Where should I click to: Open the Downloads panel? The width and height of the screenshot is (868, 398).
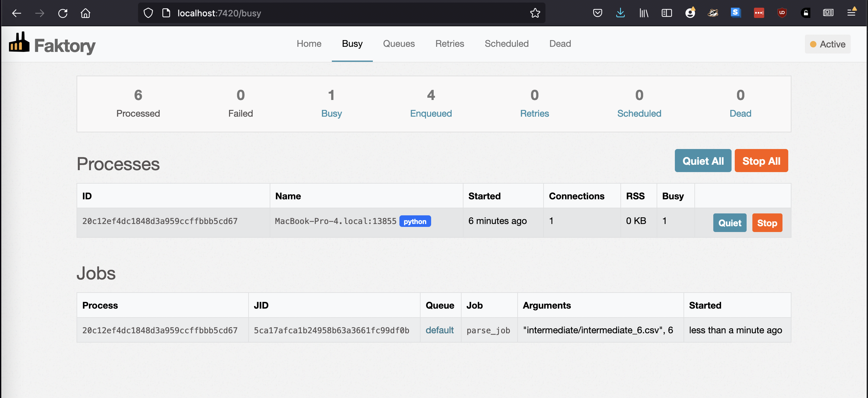(620, 13)
